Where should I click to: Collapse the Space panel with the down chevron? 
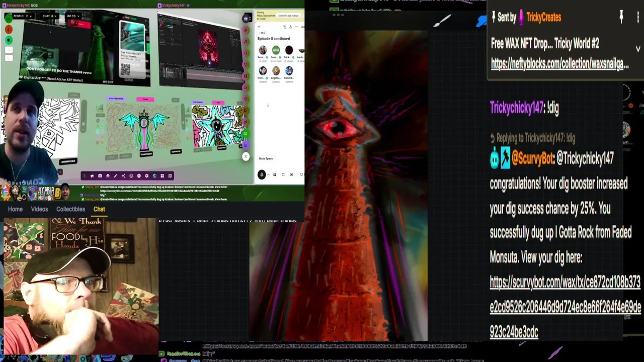[259, 27]
